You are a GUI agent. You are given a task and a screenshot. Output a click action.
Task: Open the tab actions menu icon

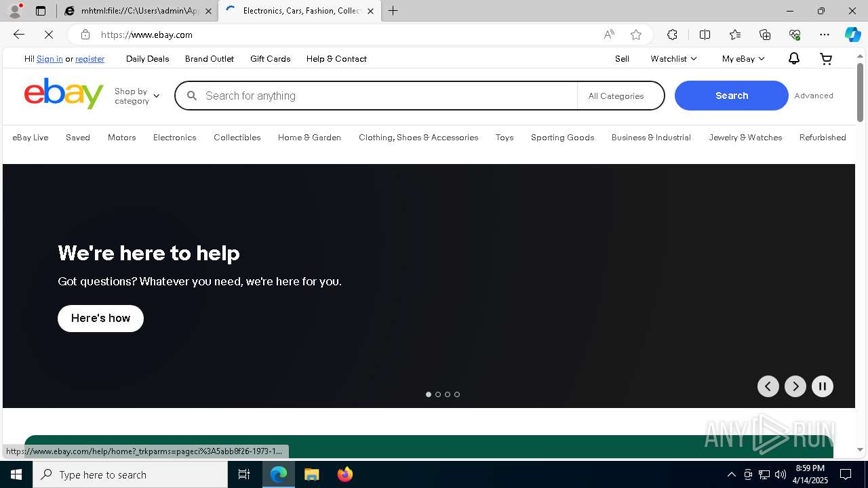pos(41,11)
